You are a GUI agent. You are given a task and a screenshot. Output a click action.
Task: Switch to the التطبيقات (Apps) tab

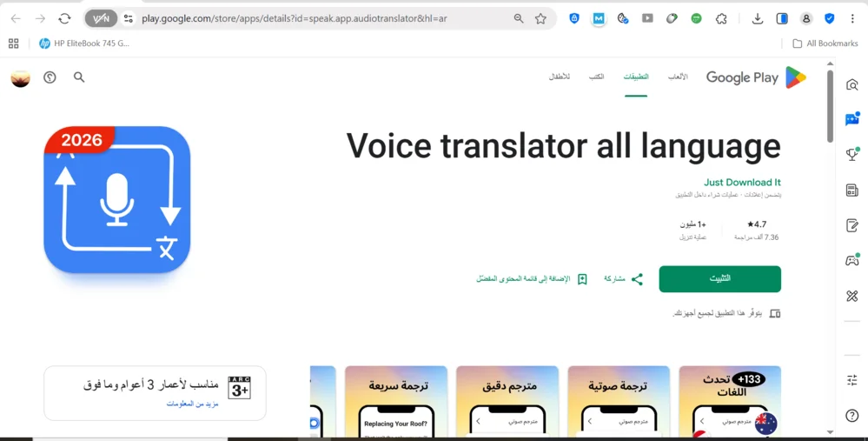(x=636, y=77)
